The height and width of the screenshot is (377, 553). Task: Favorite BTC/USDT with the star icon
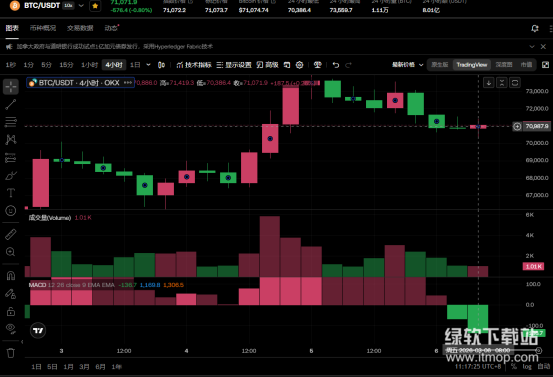click(x=95, y=6)
